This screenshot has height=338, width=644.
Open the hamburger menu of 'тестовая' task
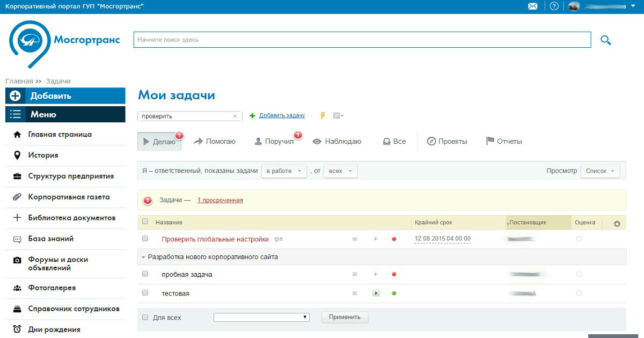[x=354, y=293]
